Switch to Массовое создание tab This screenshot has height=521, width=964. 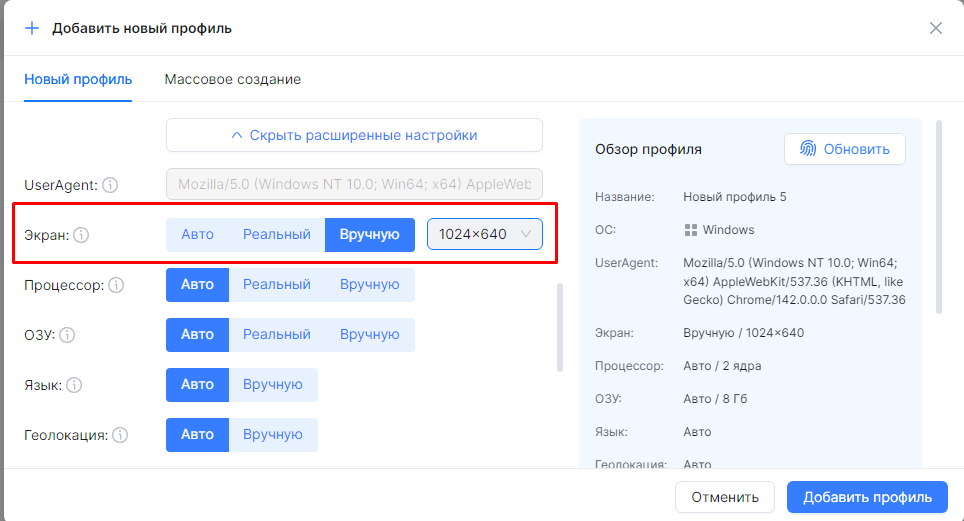coord(232,79)
